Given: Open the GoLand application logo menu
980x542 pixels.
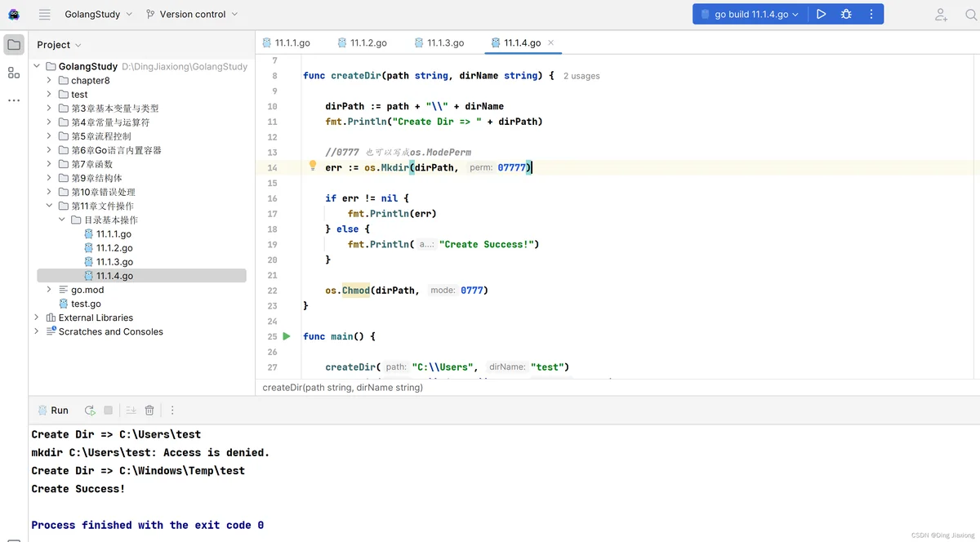Looking at the screenshot, I should (14, 14).
